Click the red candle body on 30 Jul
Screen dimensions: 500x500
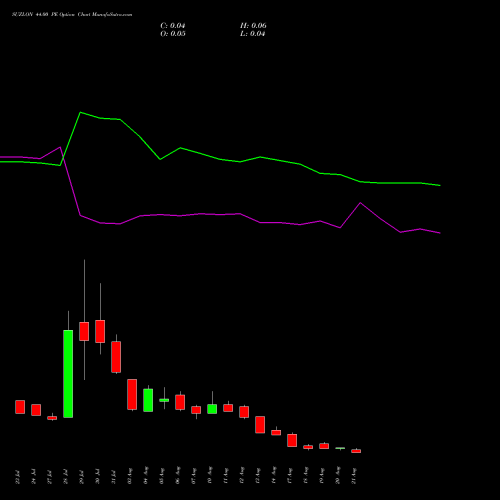(100, 331)
